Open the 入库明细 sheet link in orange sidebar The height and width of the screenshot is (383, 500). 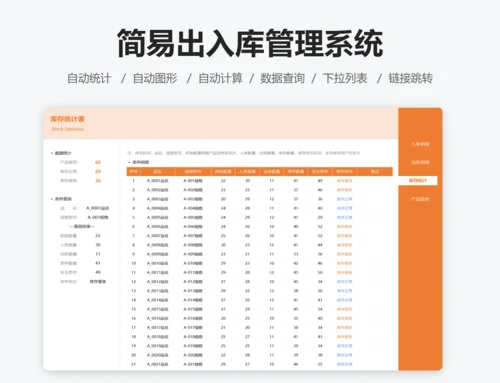[420, 144]
